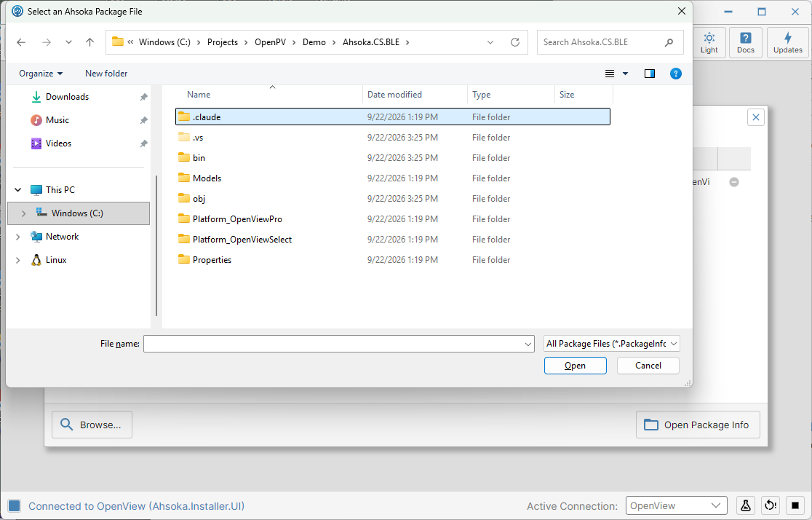Click Demo in breadcrumb path
This screenshot has width=812, height=520.
(x=314, y=42)
